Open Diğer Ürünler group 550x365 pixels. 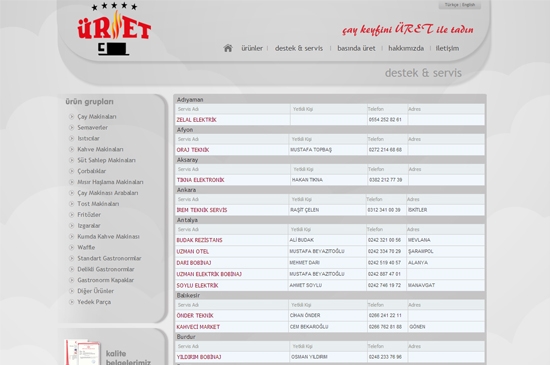pyautogui.click(x=95, y=291)
